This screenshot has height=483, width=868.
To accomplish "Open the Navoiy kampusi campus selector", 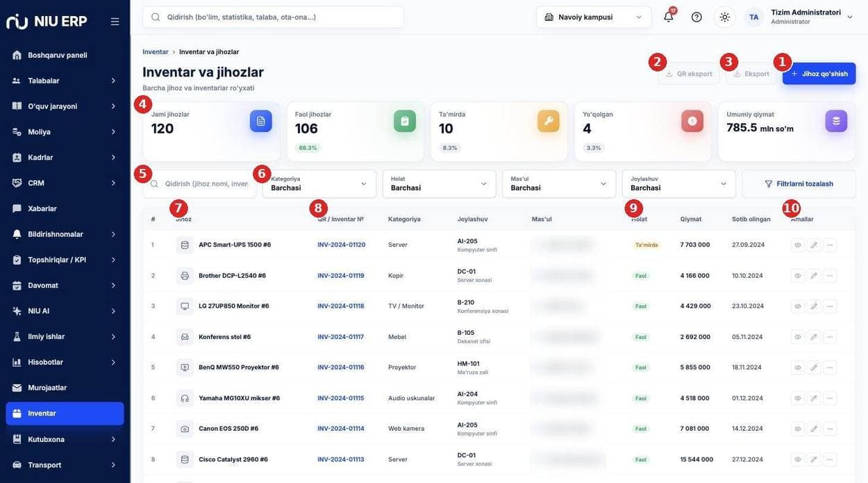I will [593, 17].
